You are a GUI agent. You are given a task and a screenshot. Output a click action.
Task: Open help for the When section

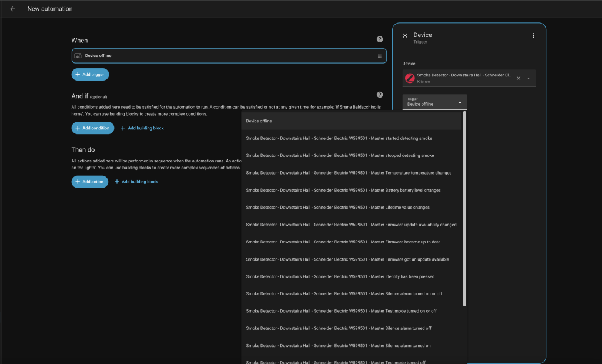click(380, 39)
